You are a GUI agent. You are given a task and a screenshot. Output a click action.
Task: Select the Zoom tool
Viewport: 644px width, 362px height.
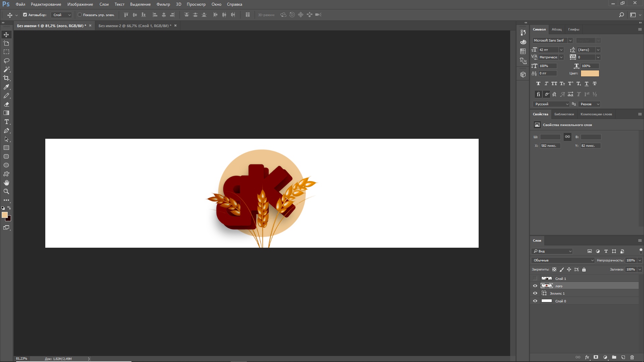coord(6,191)
